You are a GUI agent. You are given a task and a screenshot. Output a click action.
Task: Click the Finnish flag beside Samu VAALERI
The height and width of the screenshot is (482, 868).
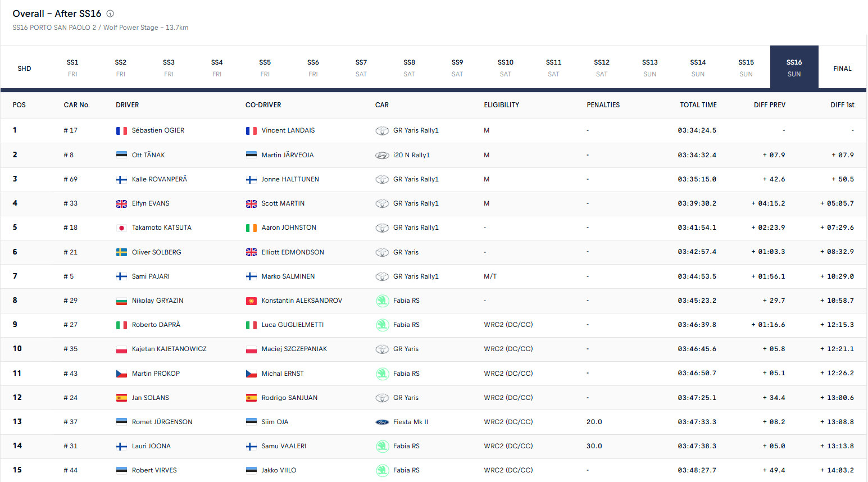pyautogui.click(x=251, y=447)
